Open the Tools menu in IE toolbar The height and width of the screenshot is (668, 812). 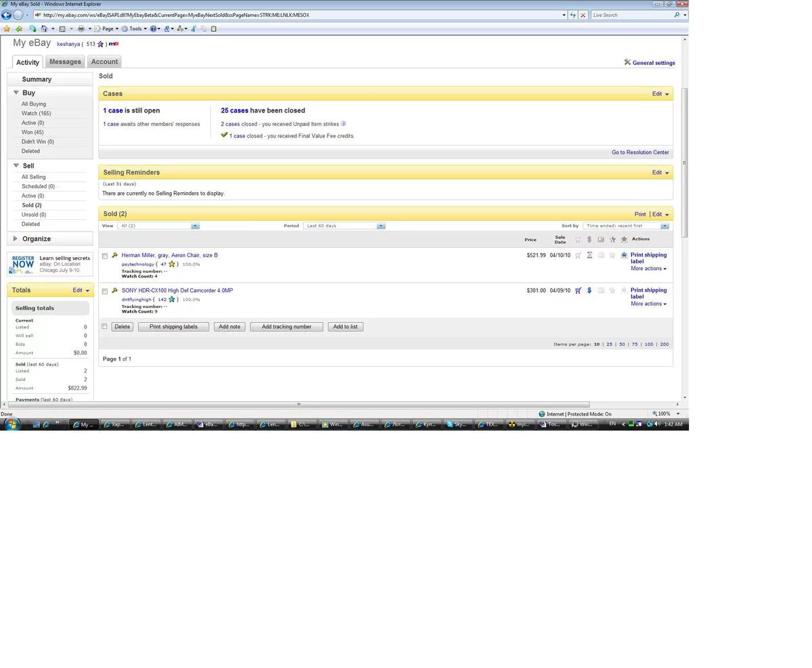pyautogui.click(x=134, y=28)
